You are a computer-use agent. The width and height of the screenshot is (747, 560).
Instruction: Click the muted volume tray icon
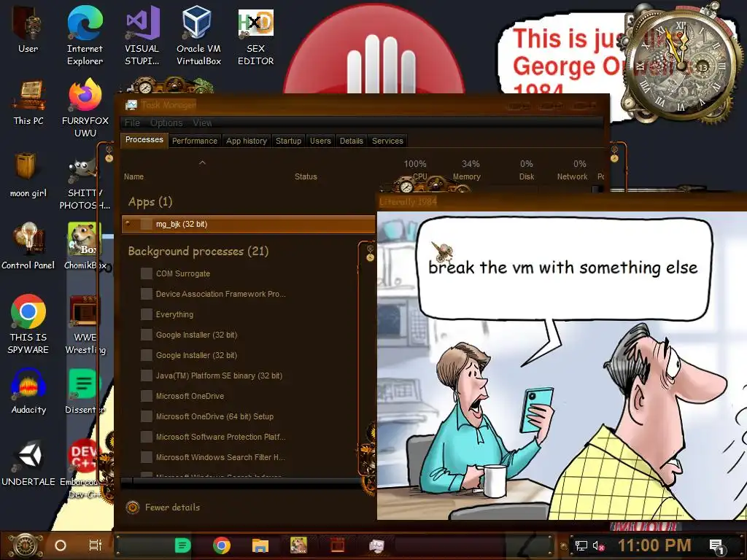(598, 545)
